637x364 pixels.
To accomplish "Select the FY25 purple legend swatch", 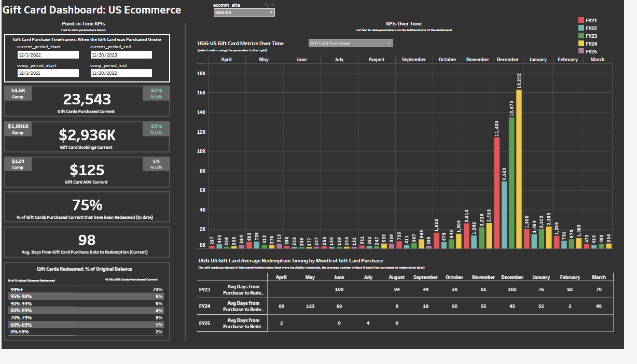I will point(581,51).
